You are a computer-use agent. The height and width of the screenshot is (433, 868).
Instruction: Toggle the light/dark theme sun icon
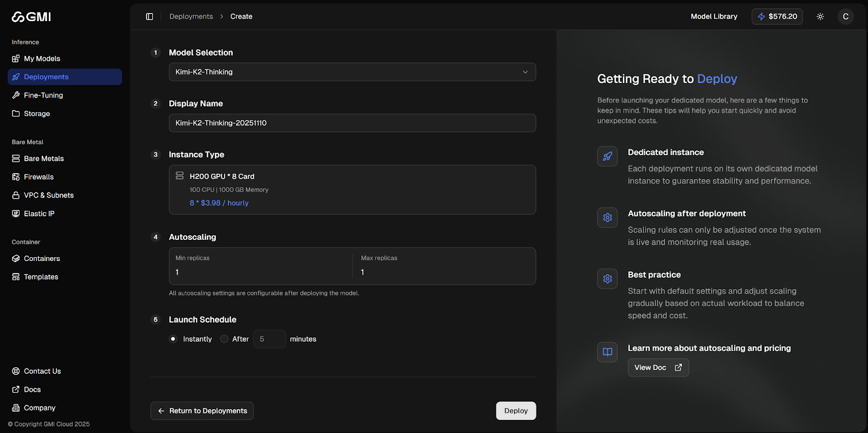[x=820, y=17]
